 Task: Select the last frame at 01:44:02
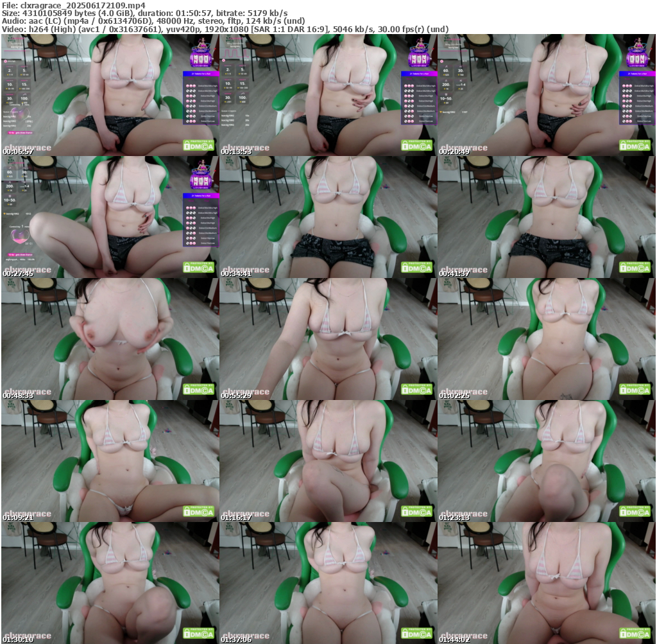click(546, 583)
